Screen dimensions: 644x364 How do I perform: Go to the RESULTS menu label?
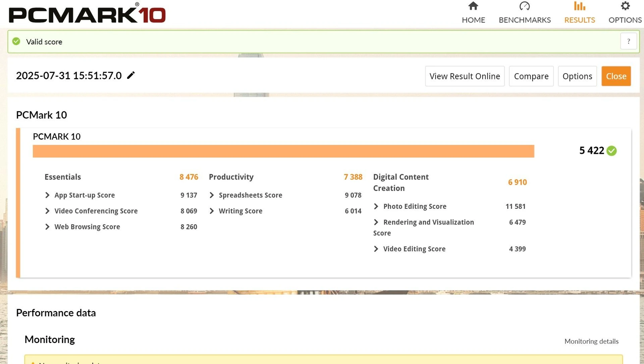point(579,20)
